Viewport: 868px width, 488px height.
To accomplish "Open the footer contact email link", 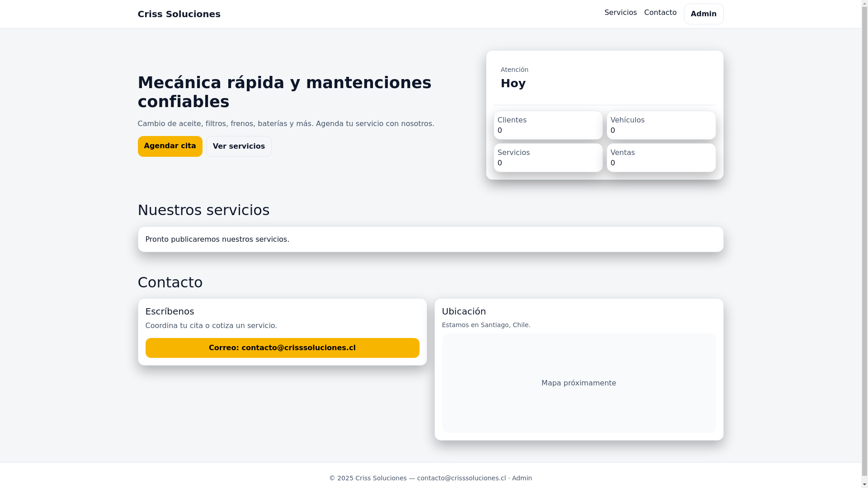I will (461, 478).
